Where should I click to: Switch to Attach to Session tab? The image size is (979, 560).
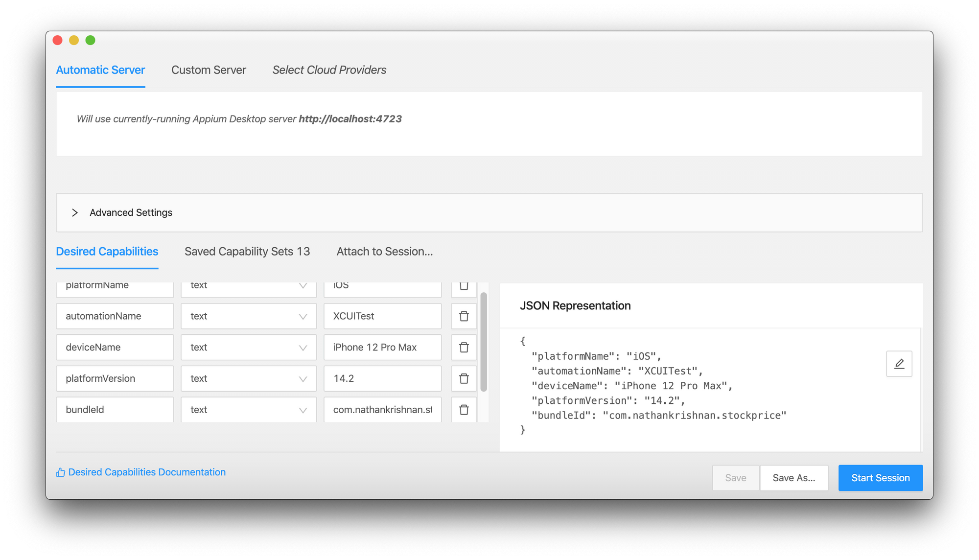[384, 252]
